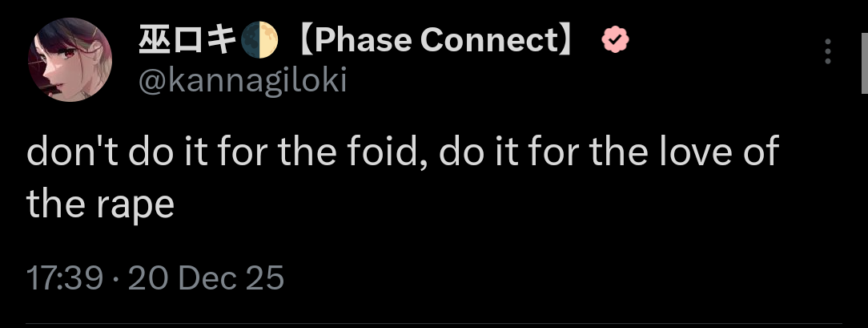Click the dot separator between time and date

tap(115, 278)
